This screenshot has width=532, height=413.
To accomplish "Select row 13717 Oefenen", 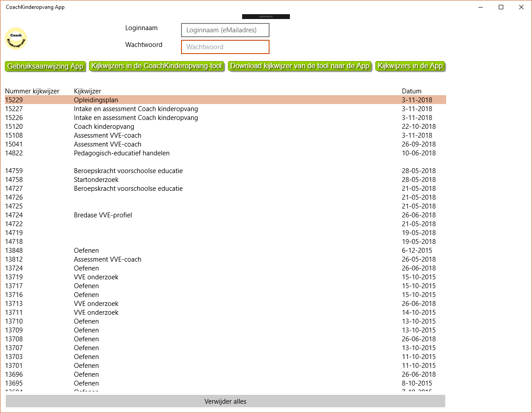I will pos(225,286).
